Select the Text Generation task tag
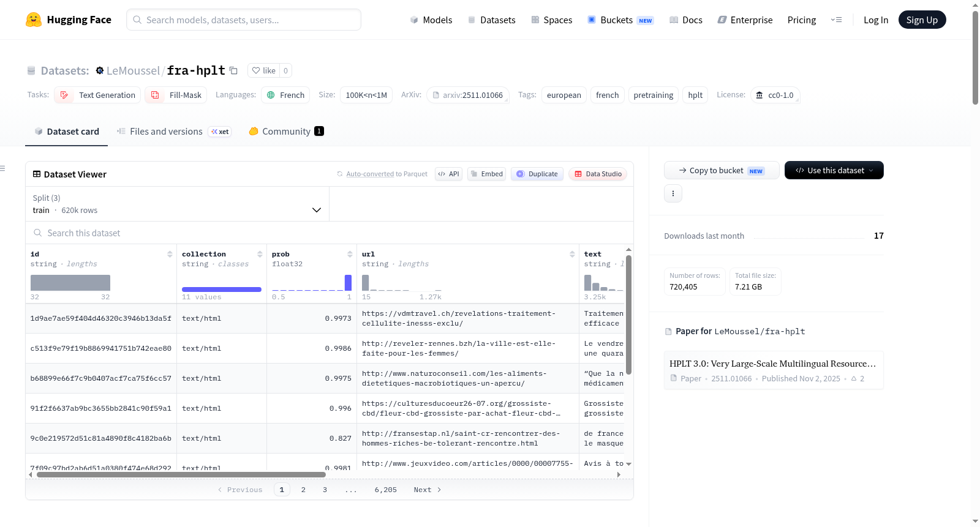This screenshot has width=980, height=527. 98,95
